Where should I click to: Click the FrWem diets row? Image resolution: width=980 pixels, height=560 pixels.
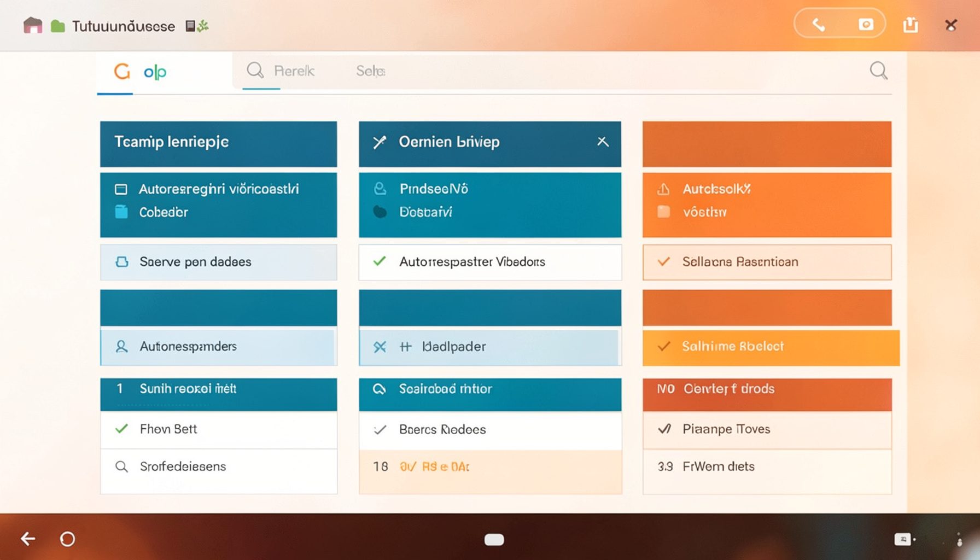pos(767,471)
